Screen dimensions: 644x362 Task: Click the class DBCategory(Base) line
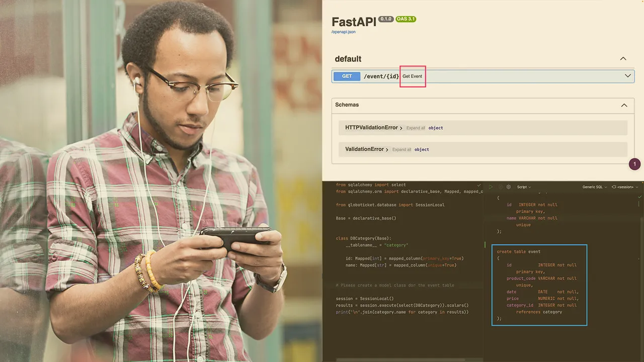click(364, 238)
